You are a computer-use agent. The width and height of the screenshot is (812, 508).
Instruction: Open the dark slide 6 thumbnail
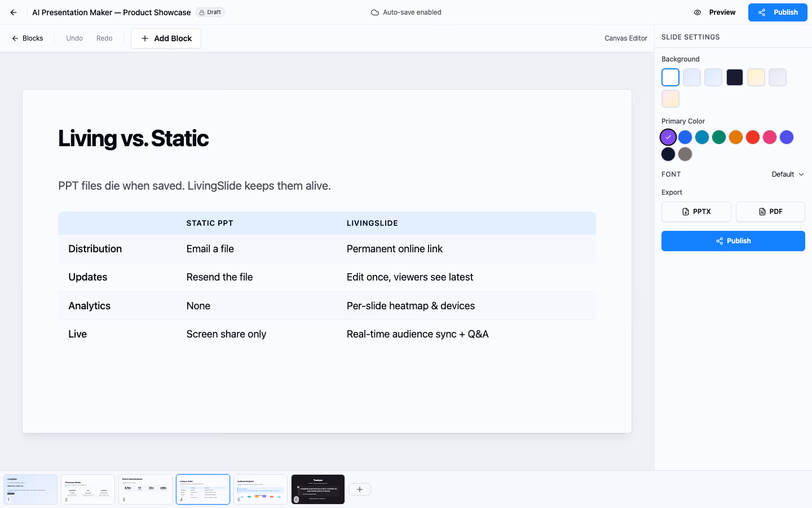(318, 489)
